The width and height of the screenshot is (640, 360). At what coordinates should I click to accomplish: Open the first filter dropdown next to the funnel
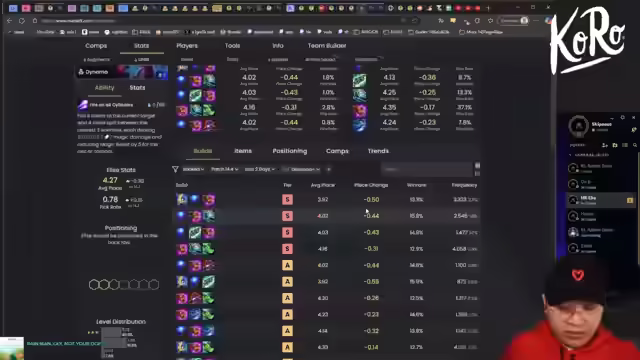pyautogui.click(x=193, y=169)
